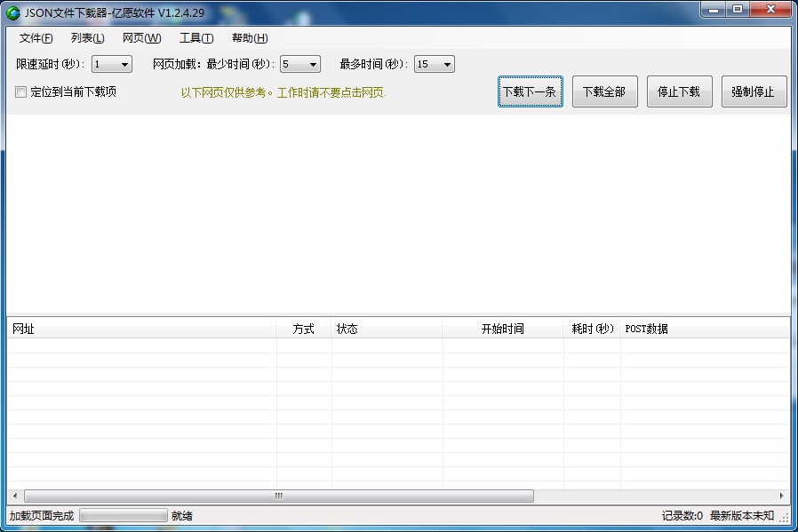Viewport: 798px width, 532px height.
Task: Click the 下载全部 button
Action: coord(604,91)
